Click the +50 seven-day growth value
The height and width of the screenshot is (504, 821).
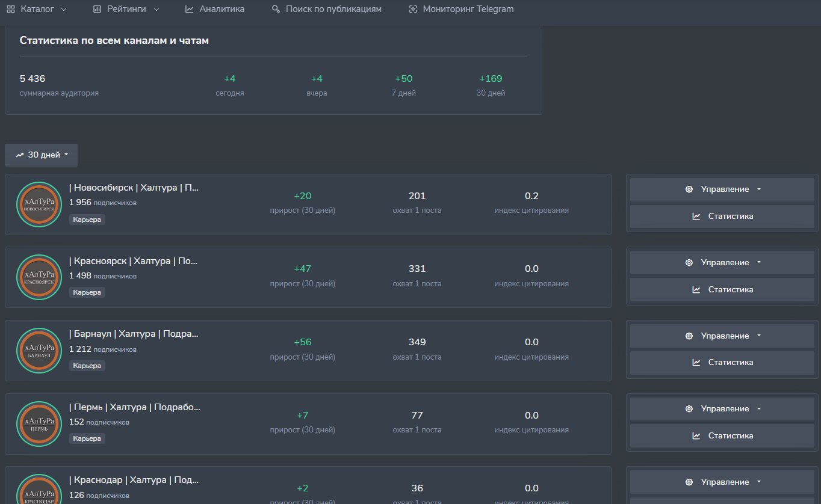point(404,79)
